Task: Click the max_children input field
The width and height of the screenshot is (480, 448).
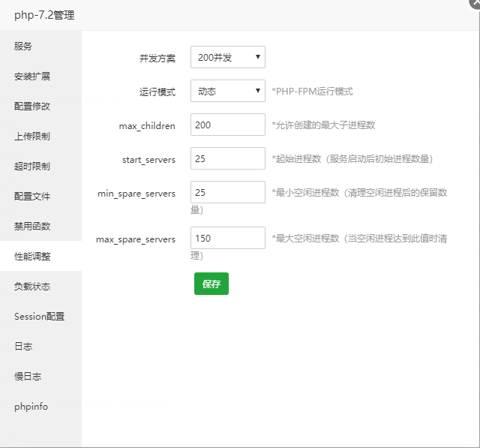Action: [228, 125]
